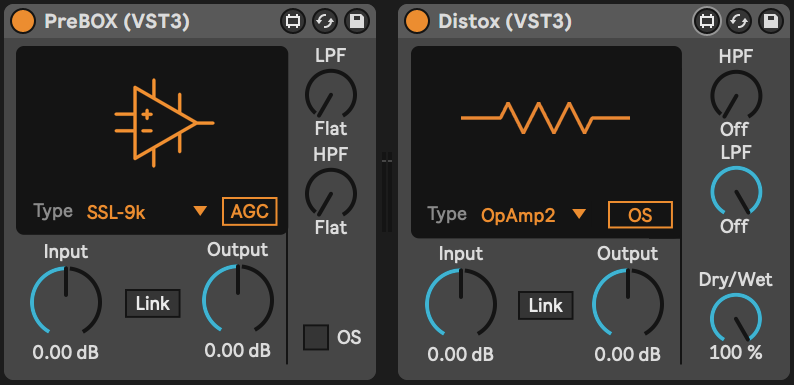Click PreBOX HPF value Flat
Screen dimensions: 794x385
(x=331, y=227)
